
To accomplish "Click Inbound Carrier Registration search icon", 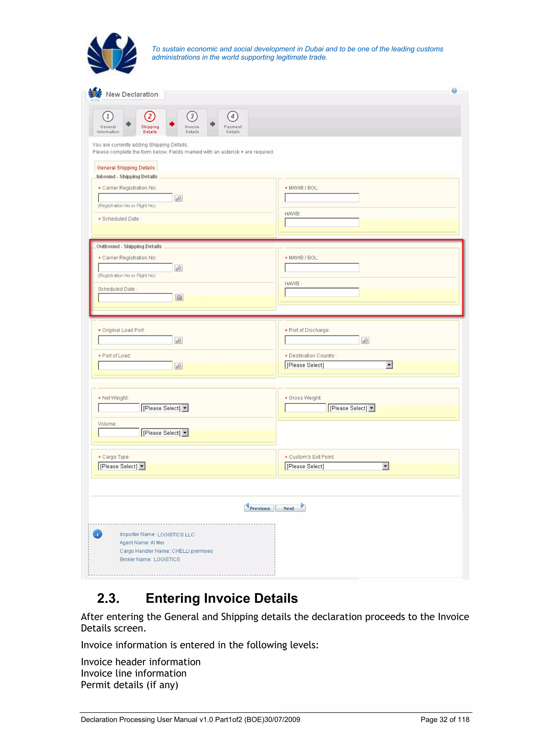I will 179,198.
